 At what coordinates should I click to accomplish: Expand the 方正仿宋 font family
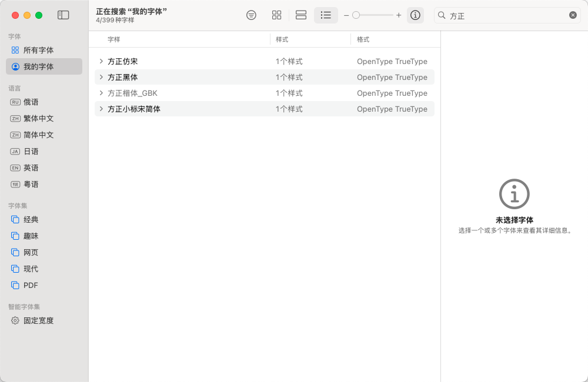click(101, 61)
